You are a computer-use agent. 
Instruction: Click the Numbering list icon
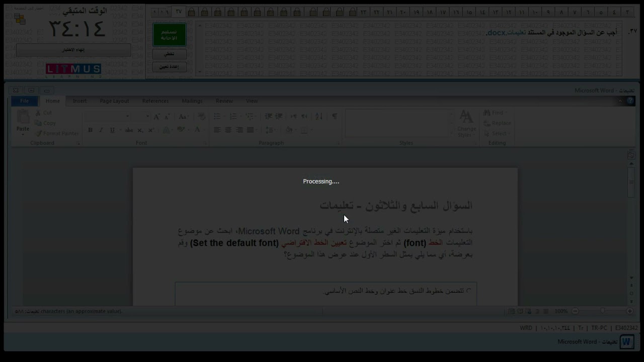[233, 116]
